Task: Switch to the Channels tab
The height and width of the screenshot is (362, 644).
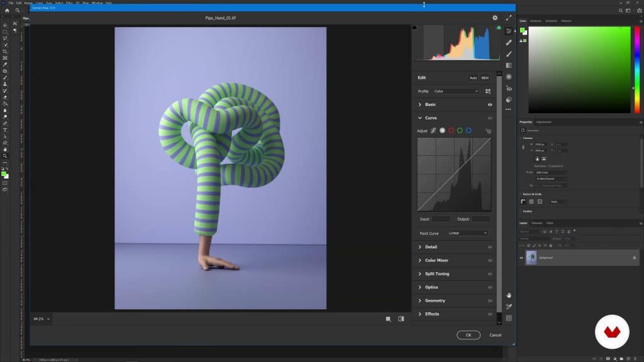Action: click(537, 223)
